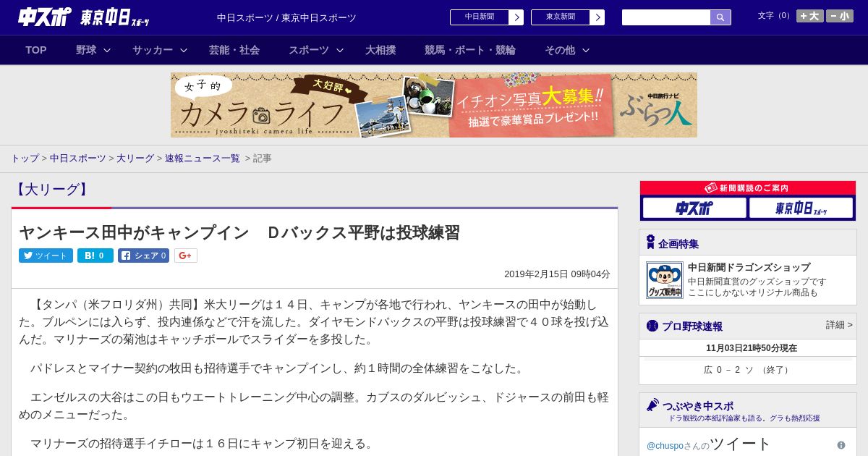The height and width of the screenshot is (456, 868).
Task: Follow the トップ breadcrumb link
Action: (25, 158)
